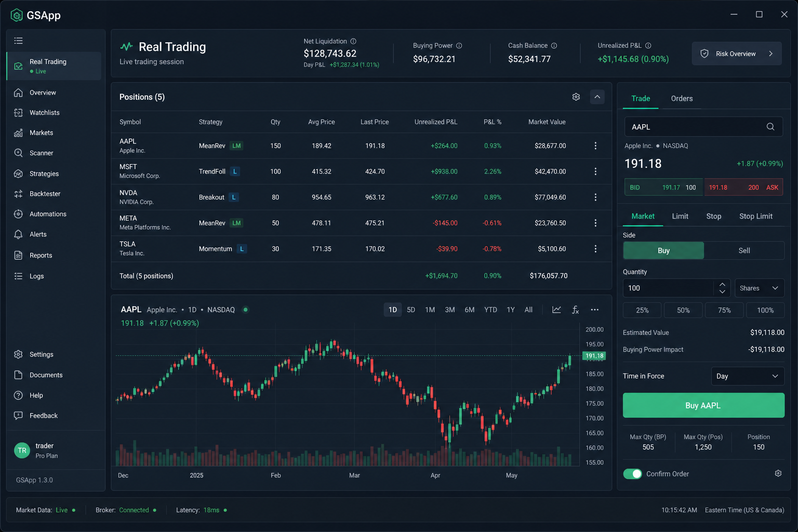
Task: Click the Buy AAPL button
Action: (703, 405)
